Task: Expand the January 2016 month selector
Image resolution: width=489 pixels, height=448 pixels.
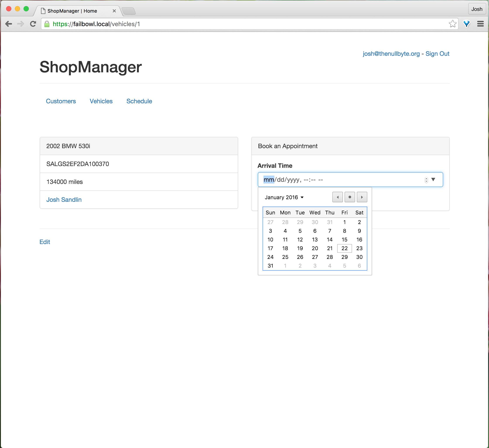Action: click(x=284, y=197)
